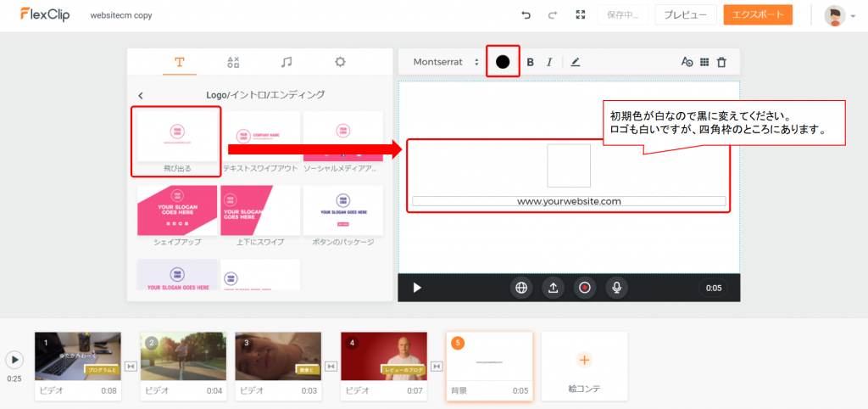Click the undo arrow icon
This screenshot has width=868, height=409.
tap(526, 15)
